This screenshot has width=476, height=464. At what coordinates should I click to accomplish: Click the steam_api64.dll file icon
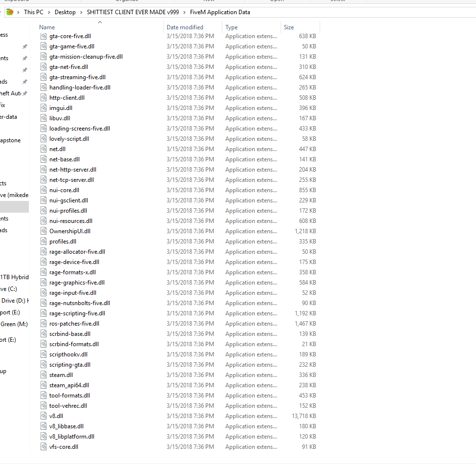pyautogui.click(x=43, y=385)
